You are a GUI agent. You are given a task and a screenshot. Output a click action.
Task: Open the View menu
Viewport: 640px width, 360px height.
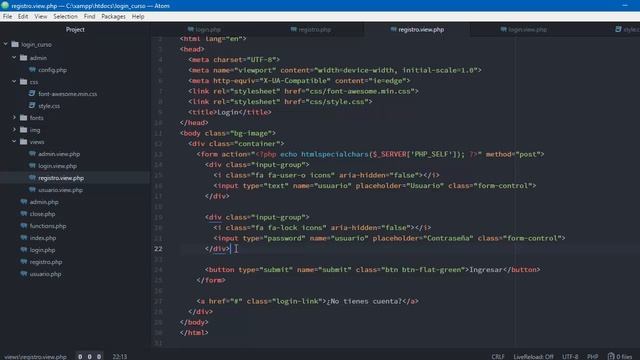(x=40, y=16)
